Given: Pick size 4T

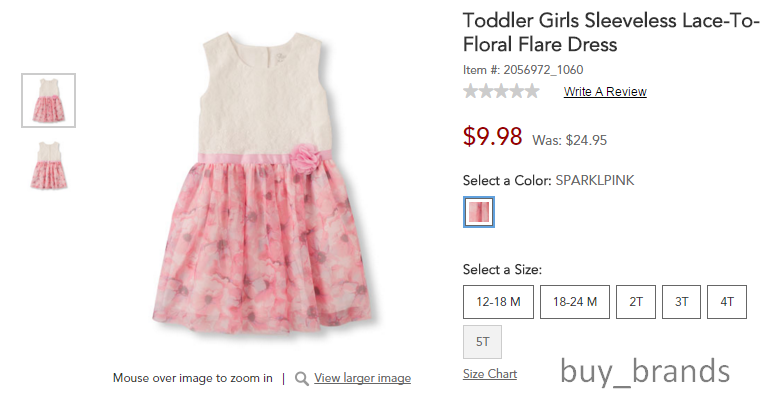Looking at the screenshot, I should coord(727,302).
